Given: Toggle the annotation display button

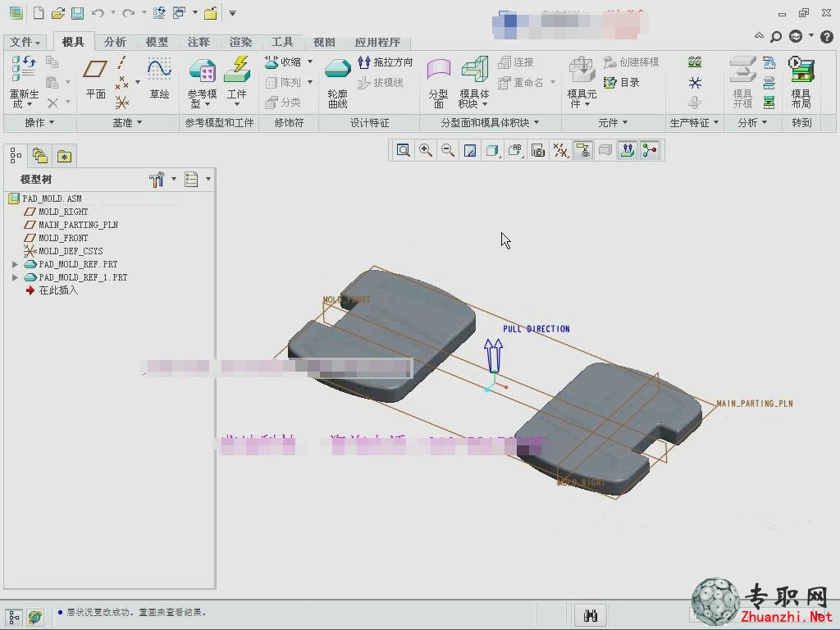Looking at the screenshot, I should (x=583, y=151).
